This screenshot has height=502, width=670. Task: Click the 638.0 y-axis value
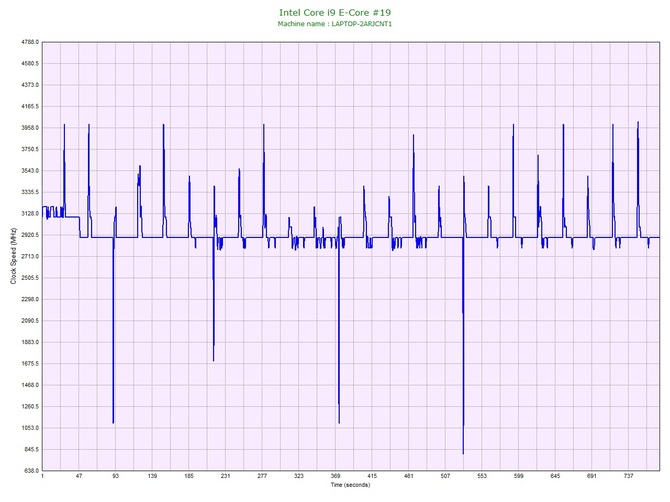point(31,471)
